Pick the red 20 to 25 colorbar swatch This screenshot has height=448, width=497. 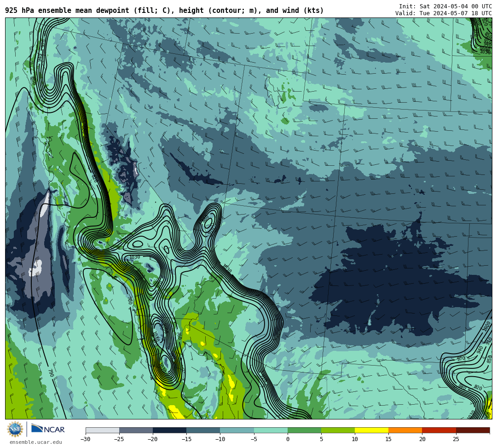point(439,431)
